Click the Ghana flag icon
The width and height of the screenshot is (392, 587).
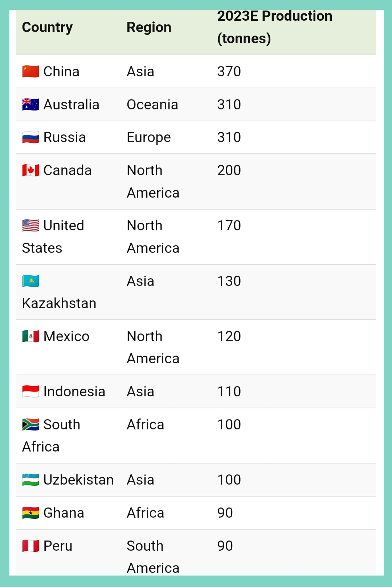[30, 513]
